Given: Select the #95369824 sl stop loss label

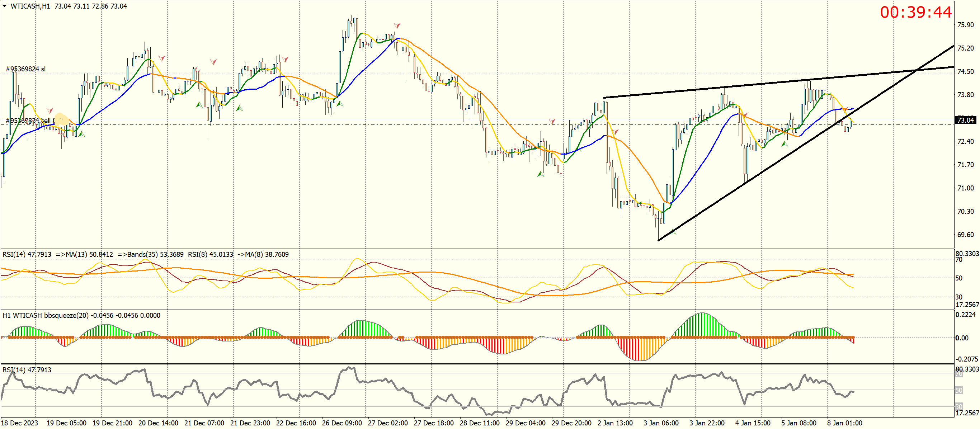Looking at the screenshot, I should pos(25,69).
